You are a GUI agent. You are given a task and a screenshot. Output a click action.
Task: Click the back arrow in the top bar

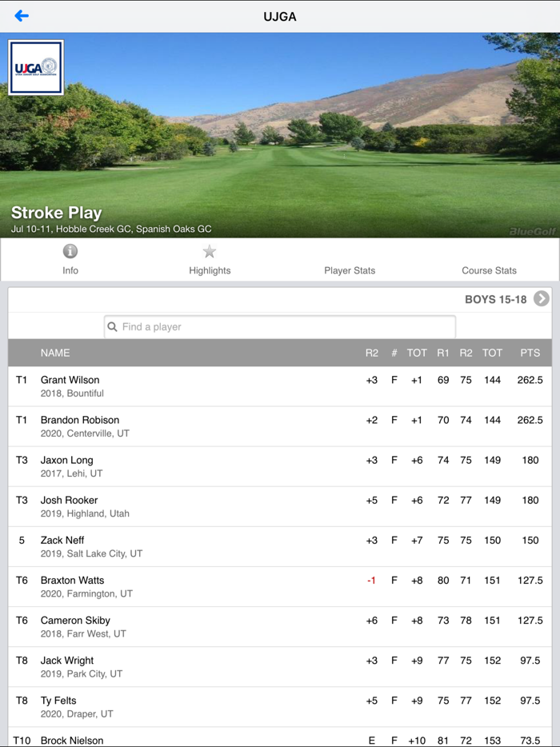[22, 15]
